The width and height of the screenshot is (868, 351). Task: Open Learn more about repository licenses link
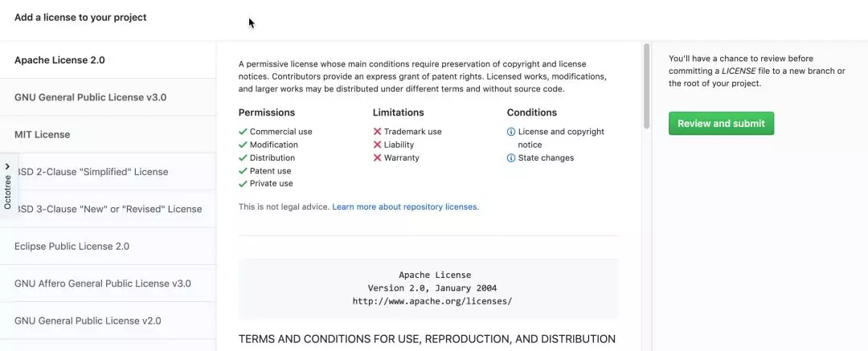click(405, 206)
